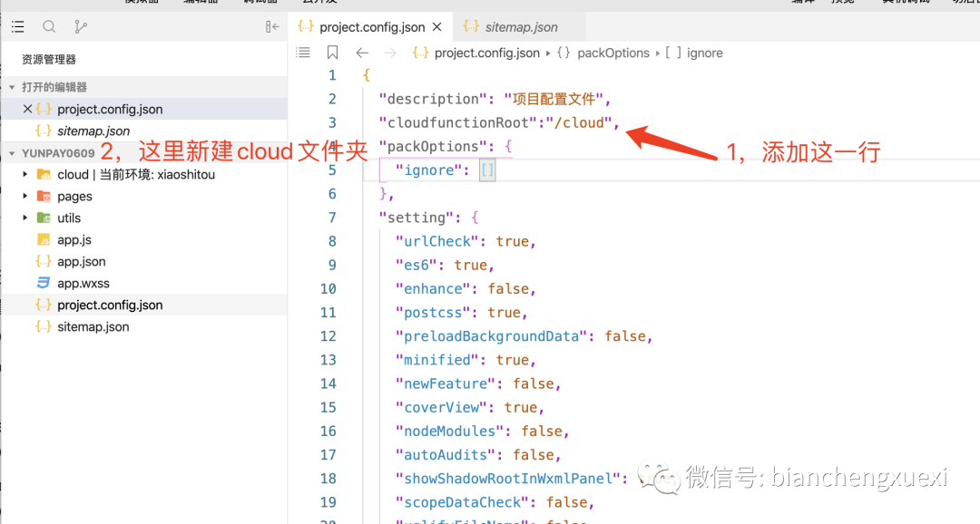Click the app.wxss CSS file icon
The width and height of the screenshot is (980, 524).
(44, 283)
